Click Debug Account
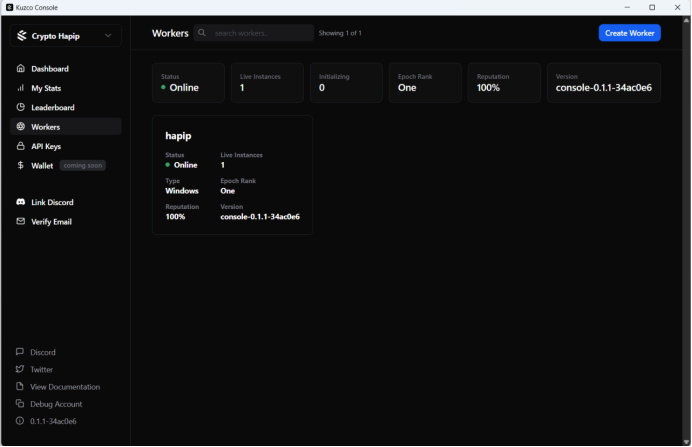 [x=56, y=404]
